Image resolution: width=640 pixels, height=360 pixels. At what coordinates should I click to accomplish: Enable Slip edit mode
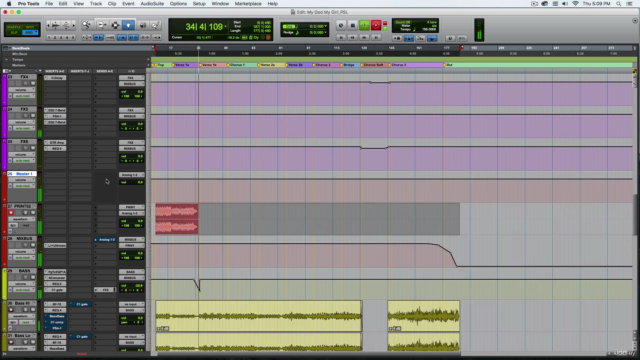click(x=13, y=32)
